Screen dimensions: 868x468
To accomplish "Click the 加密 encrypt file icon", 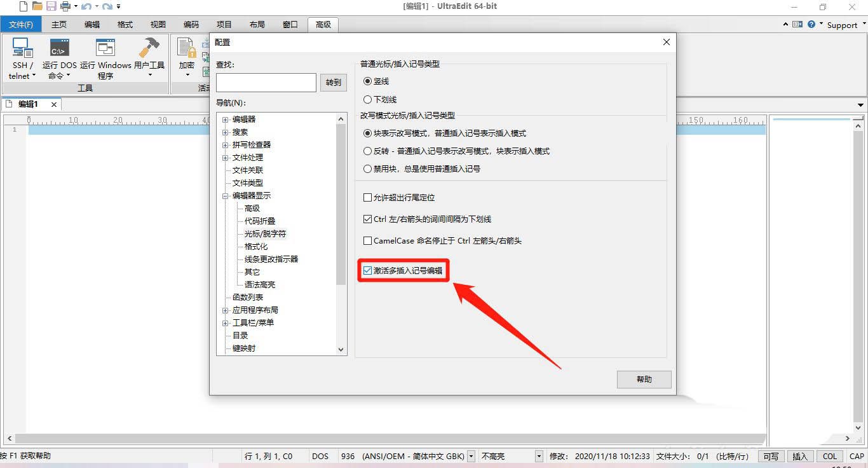I will click(x=186, y=48).
